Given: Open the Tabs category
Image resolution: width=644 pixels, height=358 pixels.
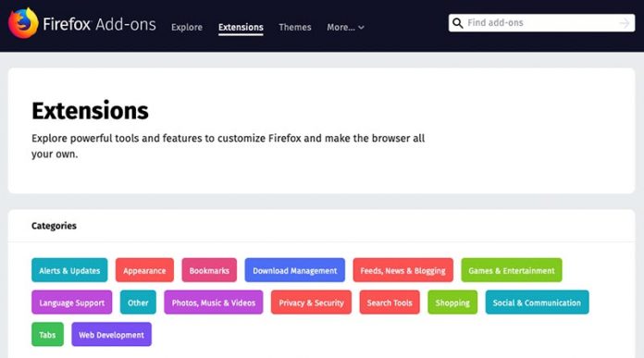Looking at the screenshot, I should [x=47, y=334].
